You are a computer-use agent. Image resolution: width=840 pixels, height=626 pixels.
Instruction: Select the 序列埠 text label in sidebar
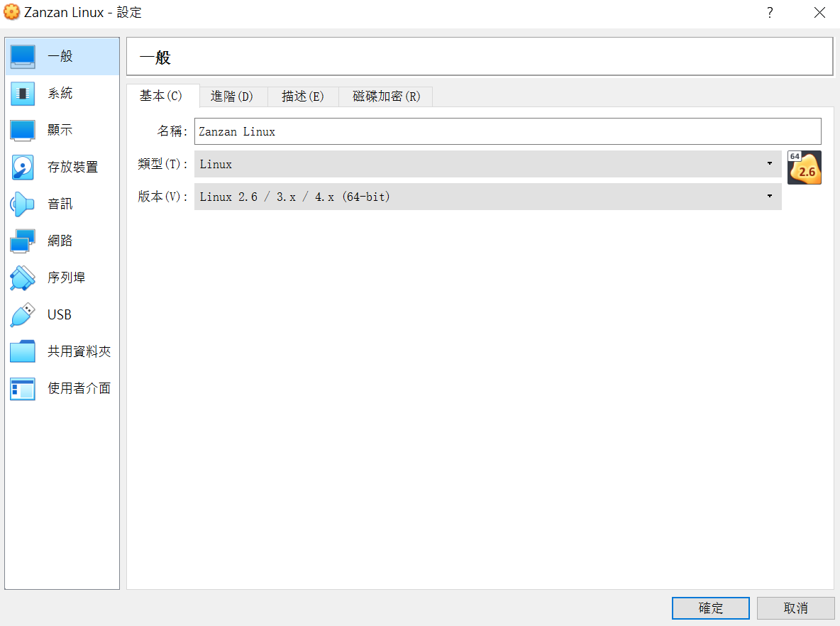(x=67, y=278)
